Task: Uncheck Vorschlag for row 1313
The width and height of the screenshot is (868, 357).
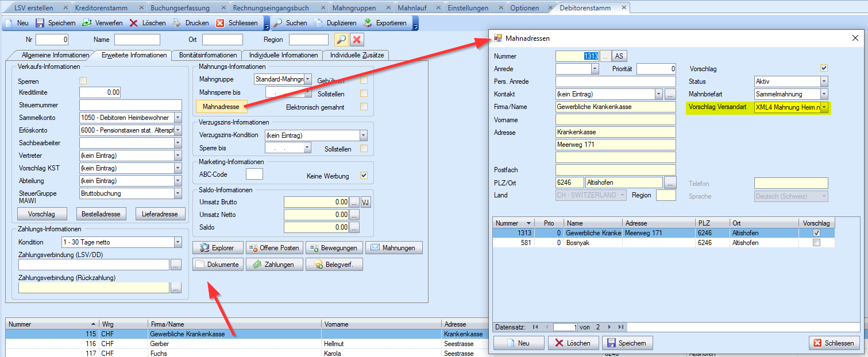Action: pyautogui.click(x=816, y=233)
